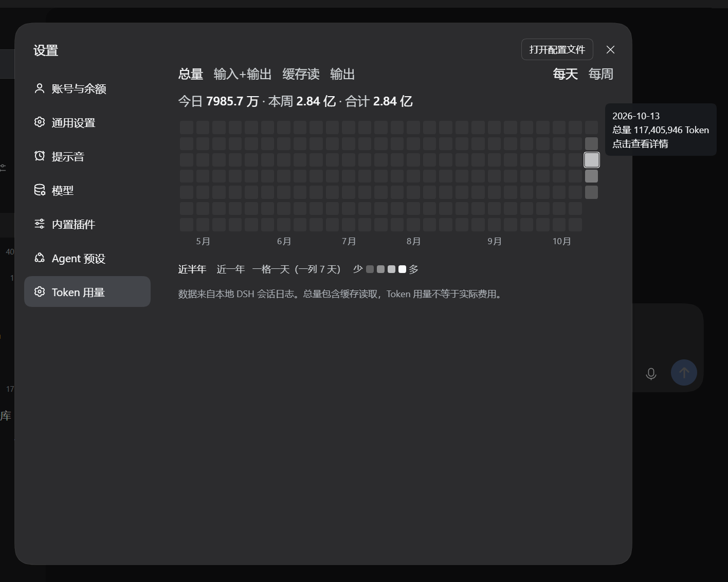Open 模型 settings section
728x582 pixels.
tap(87, 190)
